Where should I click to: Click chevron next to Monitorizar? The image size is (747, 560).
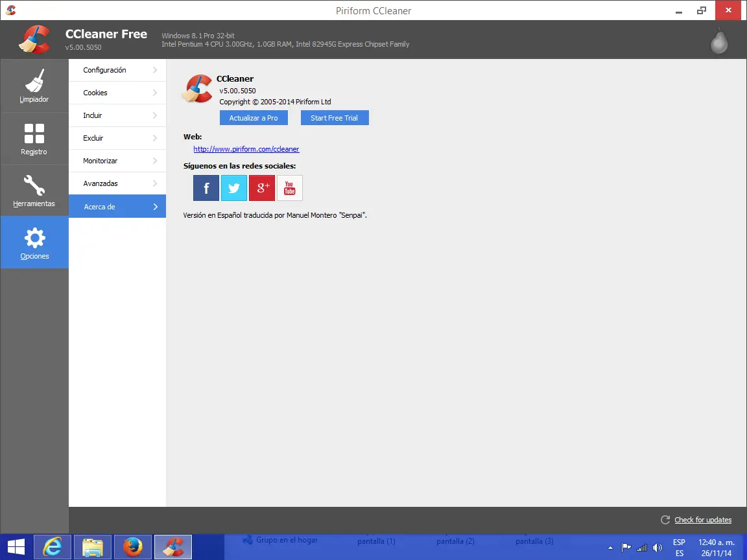click(x=155, y=161)
